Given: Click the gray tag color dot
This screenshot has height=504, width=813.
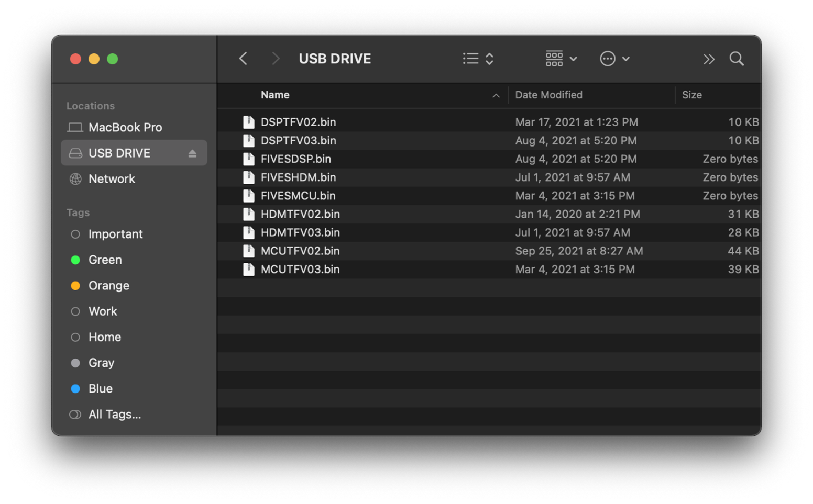Looking at the screenshot, I should [x=75, y=363].
